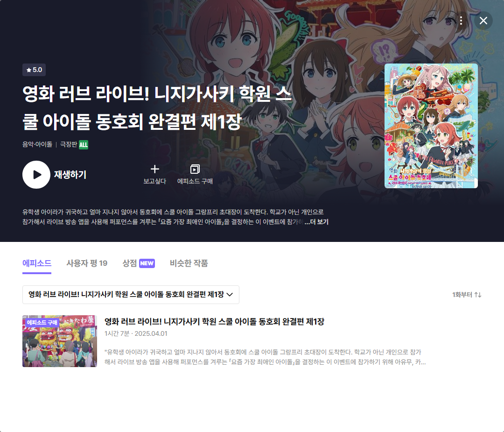Viewport: 504px width, 432px height.
Task: Close the detail panel with the X icon
Action: pyautogui.click(x=483, y=21)
